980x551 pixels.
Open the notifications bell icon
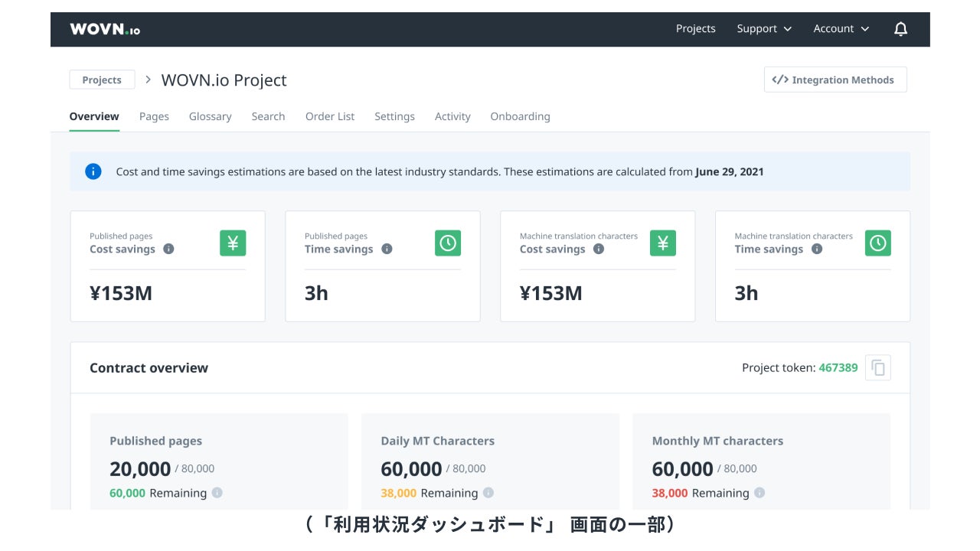[900, 29]
